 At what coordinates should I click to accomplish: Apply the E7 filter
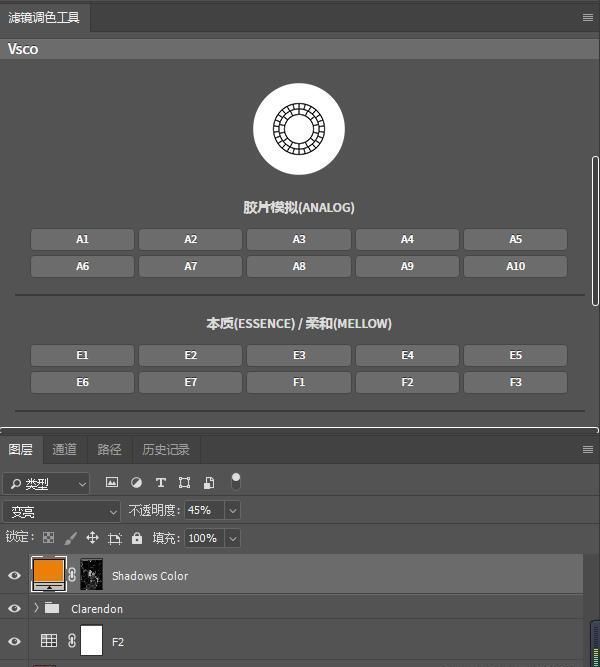[190, 382]
